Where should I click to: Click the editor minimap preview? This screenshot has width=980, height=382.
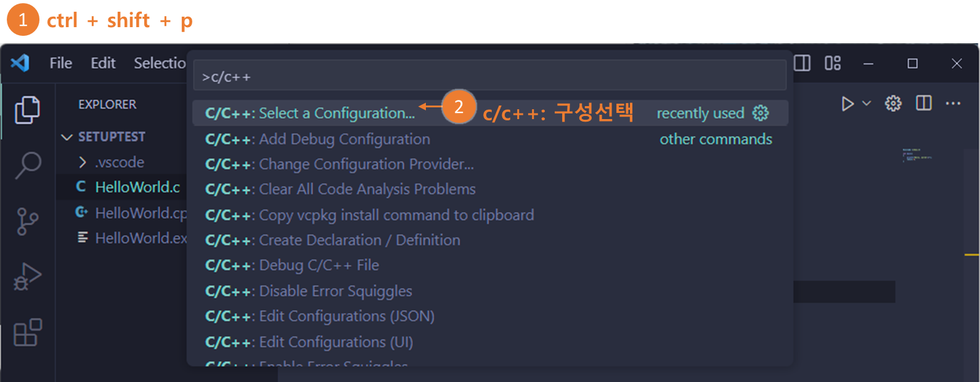pos(917,155)
